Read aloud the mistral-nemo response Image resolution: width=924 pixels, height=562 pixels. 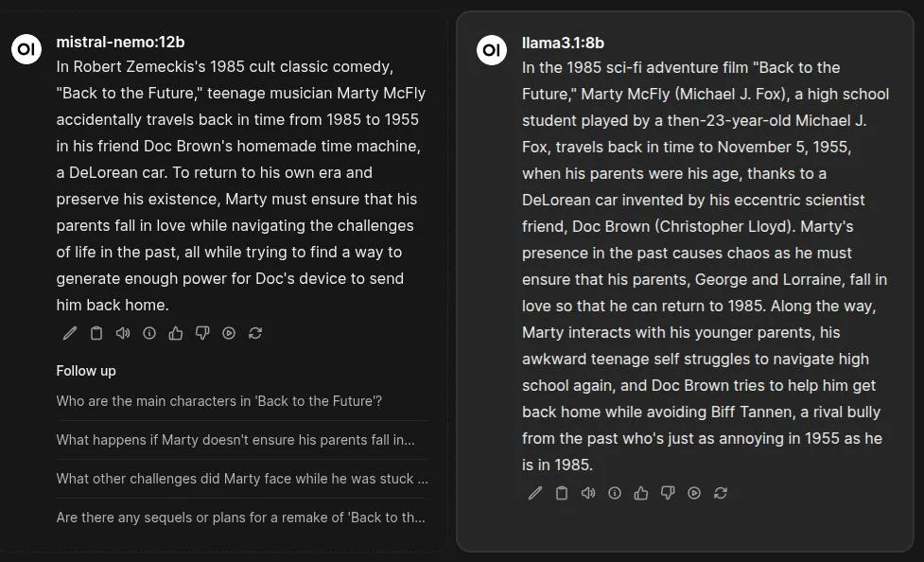tap(123, 333)
